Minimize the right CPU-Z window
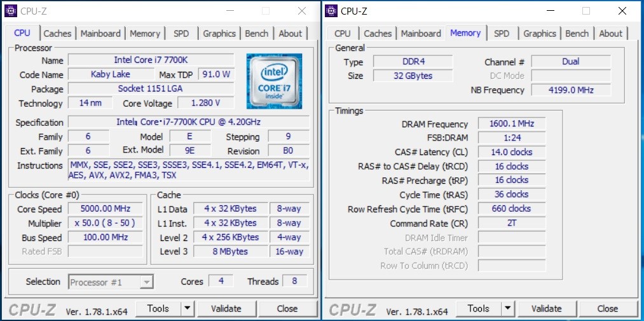Screen dimensions: 644x321 point(550,11)
